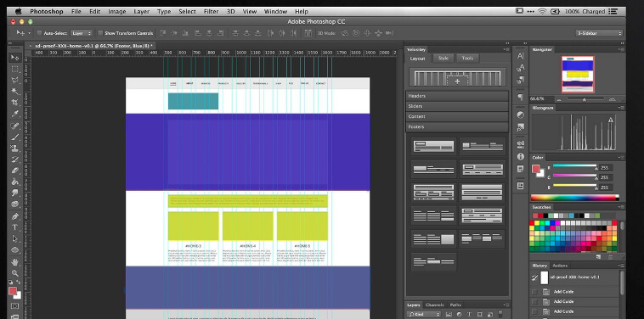This screenshot has width=644, height=319.
Task: Switch to the Actions tab
Action: pos(560,266)
